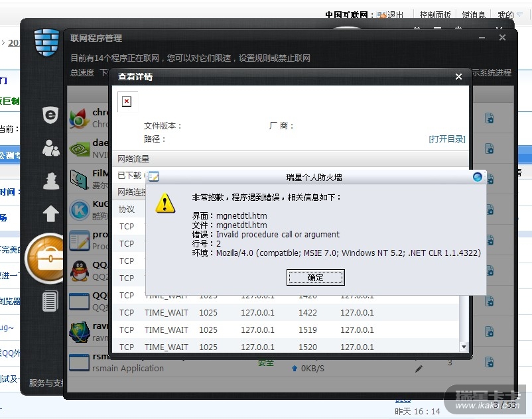Click the 确定 button in error dialog
This screenshot has width=532, height=419.
(315, 277)
